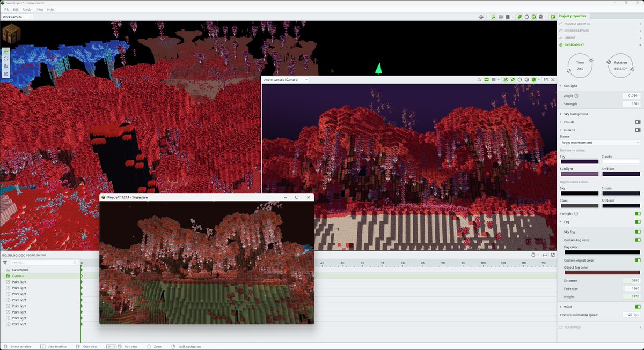Open the Active camera (Camera) dropdown
Screen dimensions: 644x350
pos(286,80)
